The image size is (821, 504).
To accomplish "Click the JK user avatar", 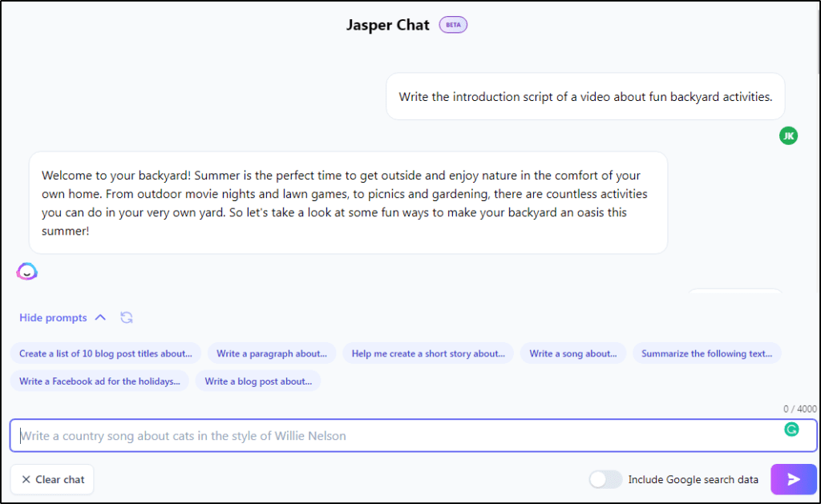I will tap(788, 135).
